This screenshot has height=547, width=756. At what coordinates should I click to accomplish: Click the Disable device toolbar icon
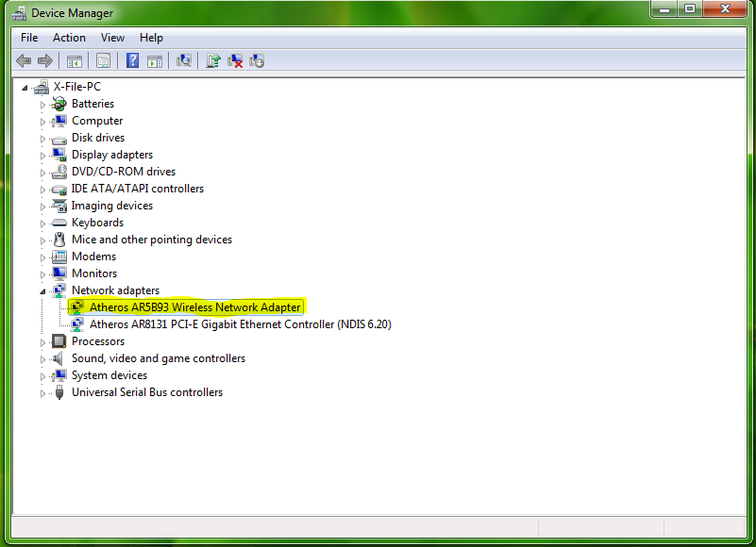coord(257,60)
